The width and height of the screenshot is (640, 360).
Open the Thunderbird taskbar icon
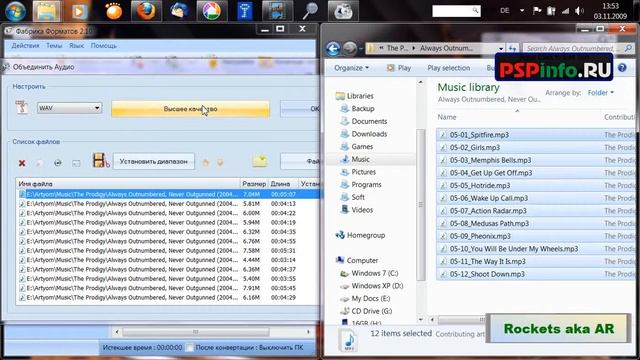point(179,11)
